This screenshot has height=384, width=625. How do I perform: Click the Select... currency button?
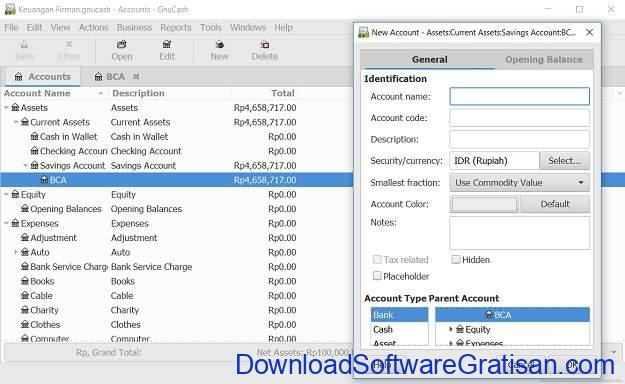coord(564,161)
